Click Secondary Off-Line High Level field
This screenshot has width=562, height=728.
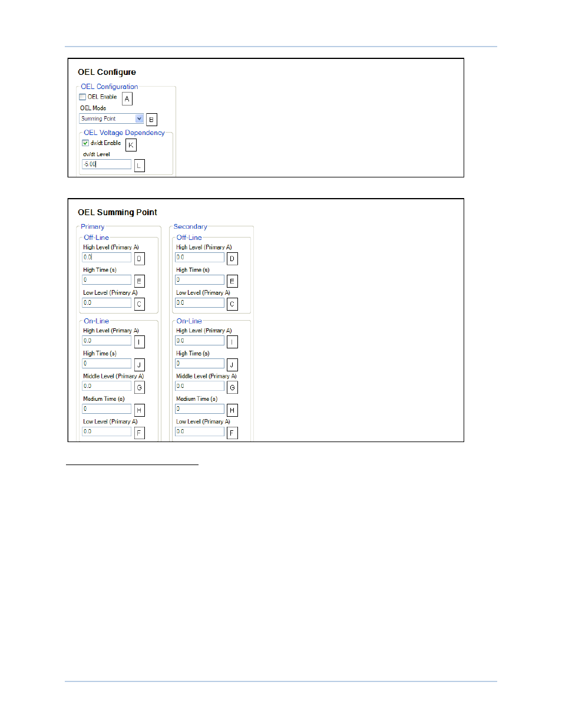(200, 257)
